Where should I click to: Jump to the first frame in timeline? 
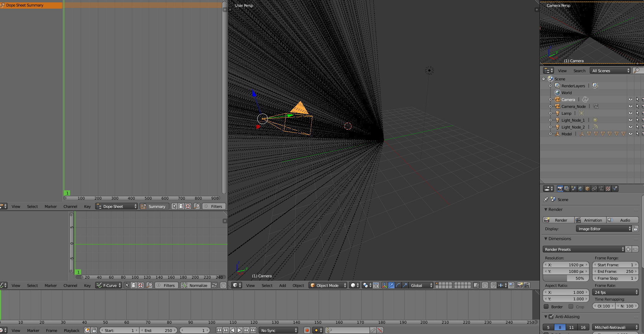point(219,330)
